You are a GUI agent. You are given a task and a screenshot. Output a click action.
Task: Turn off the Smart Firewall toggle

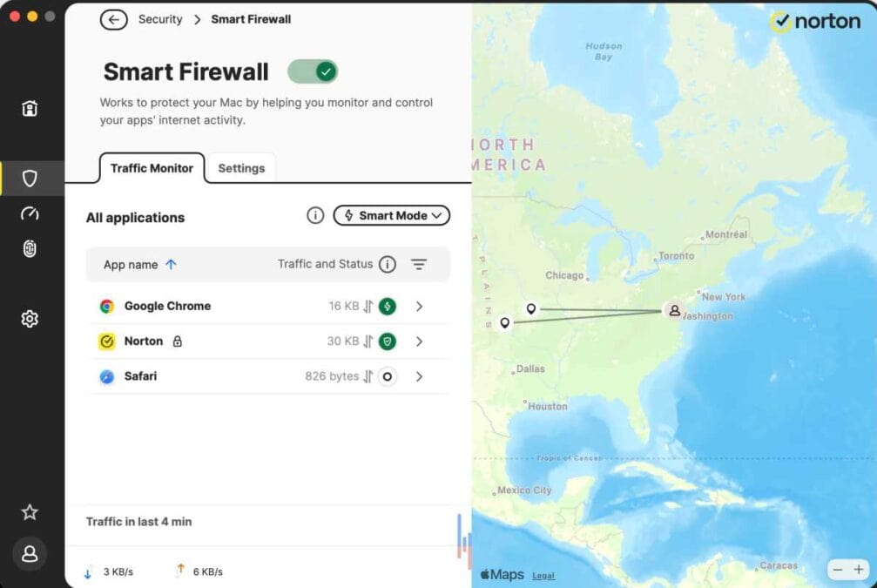pyautogui.click(x=313, y=71)
